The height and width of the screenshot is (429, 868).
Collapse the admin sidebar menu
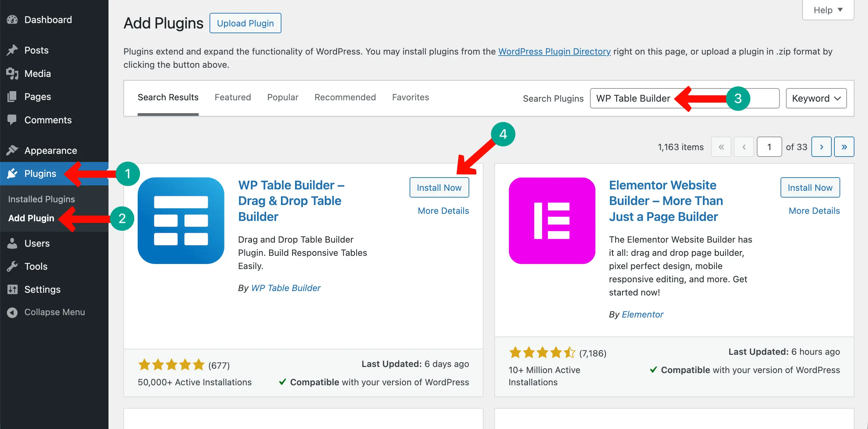[12, 312]
